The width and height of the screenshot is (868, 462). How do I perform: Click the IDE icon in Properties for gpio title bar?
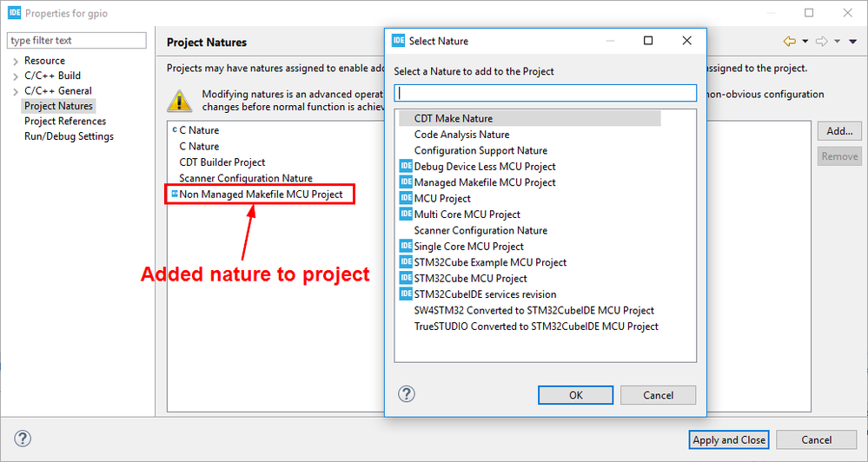click(x=15, y=13)
